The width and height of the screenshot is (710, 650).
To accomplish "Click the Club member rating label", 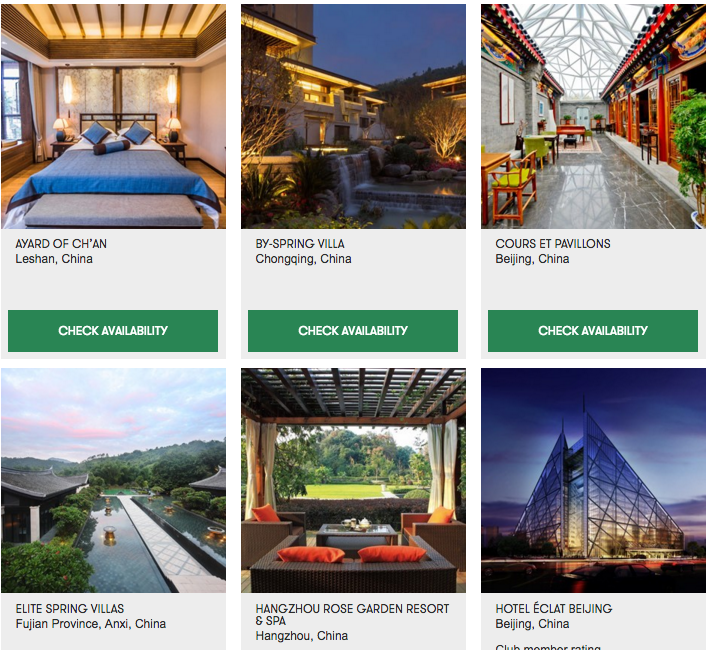I will click(548, 647).
